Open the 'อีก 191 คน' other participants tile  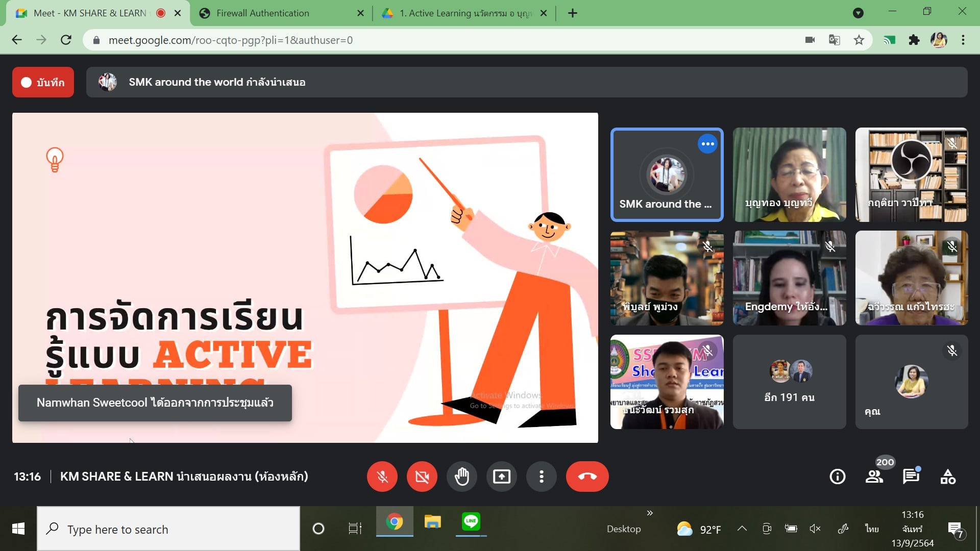[x=789, y=382]
